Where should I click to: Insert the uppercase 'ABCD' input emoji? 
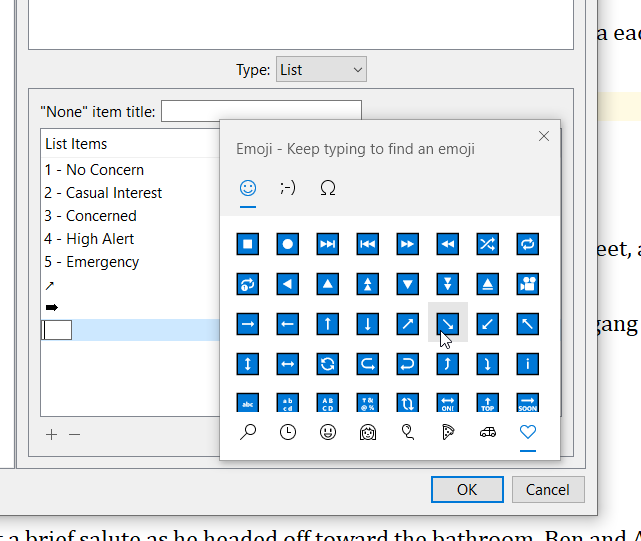click(327, 402)
